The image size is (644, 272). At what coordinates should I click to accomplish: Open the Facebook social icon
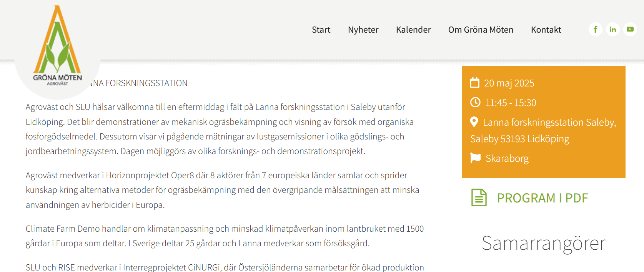(x=595, y=29)
